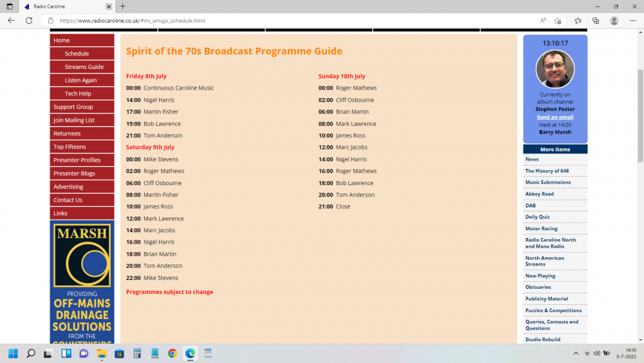Open the Favorites list icon

[578, 21]
